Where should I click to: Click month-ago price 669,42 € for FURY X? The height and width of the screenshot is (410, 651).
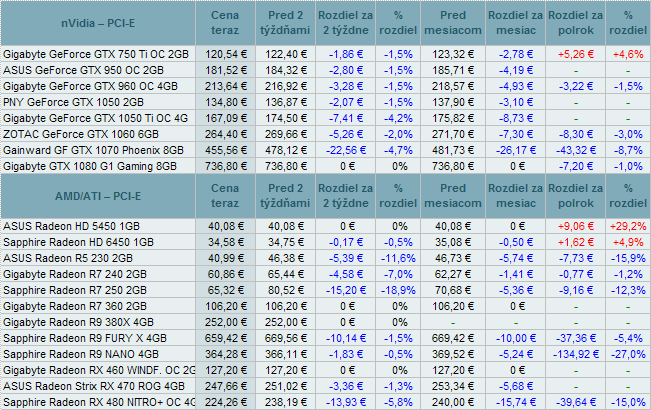[453, 338]
